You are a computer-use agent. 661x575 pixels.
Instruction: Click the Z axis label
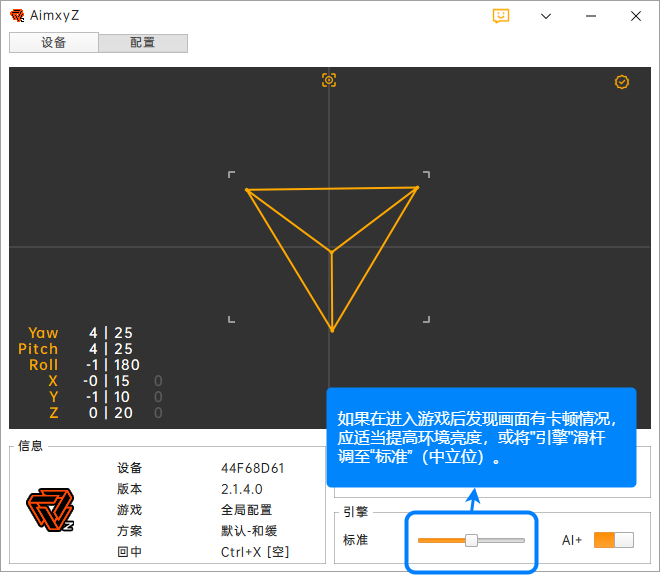54,413
